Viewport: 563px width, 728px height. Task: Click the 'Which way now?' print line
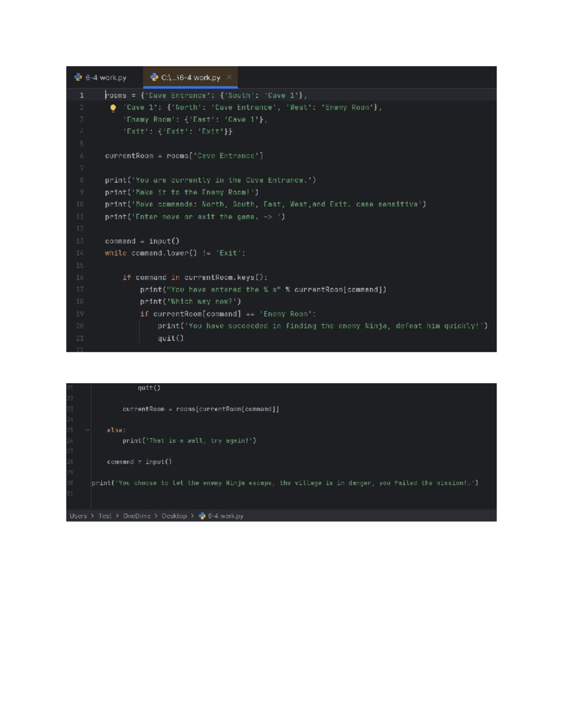190,301
